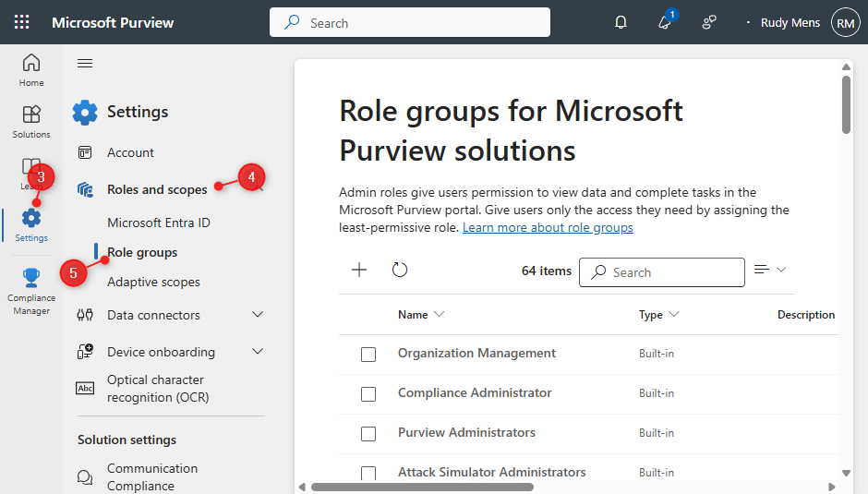Viewport: 868px width, 494px height.
Task: Click the horizontal scrollbar at bottom
Action: tap(422, 487)
